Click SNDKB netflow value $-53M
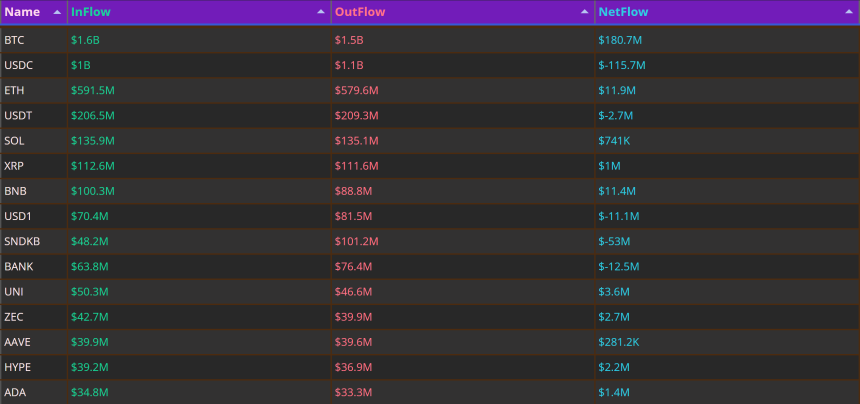Image resolution: width=860 pixels, height=404 pixels. 615,242
